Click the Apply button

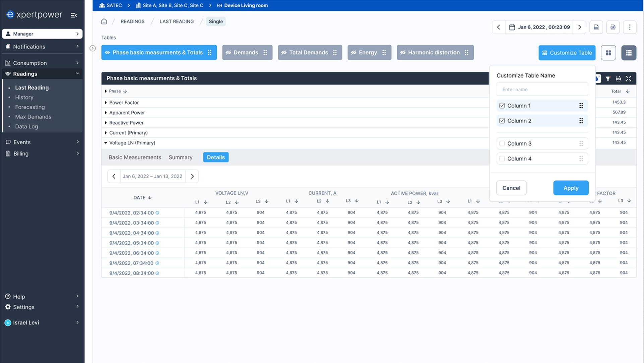click(571, 188)
